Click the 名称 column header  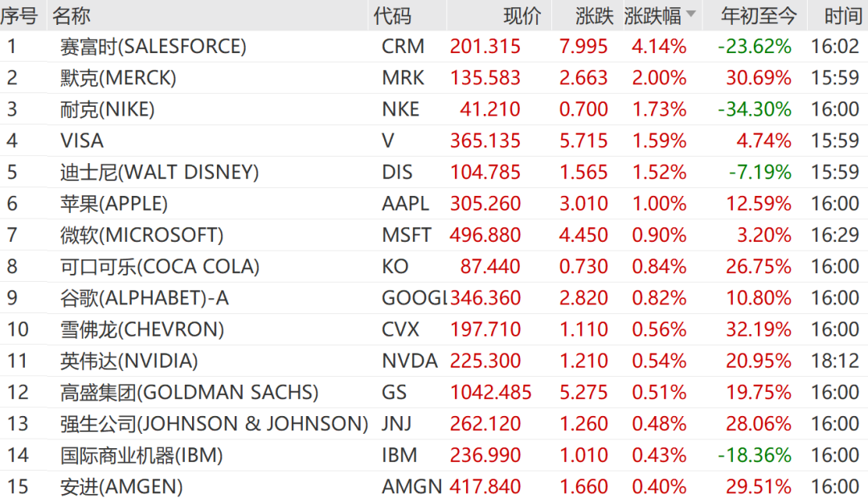click(71, 16)
